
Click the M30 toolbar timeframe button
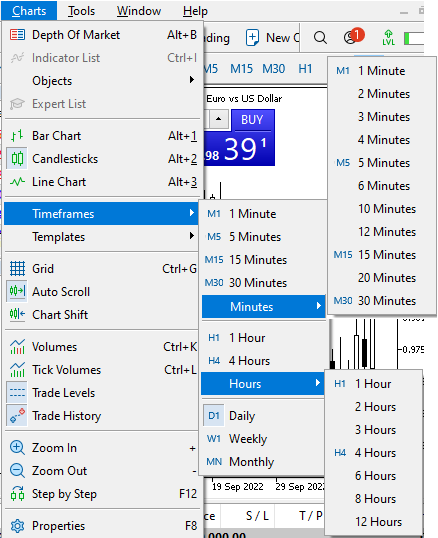coord(273,69)
